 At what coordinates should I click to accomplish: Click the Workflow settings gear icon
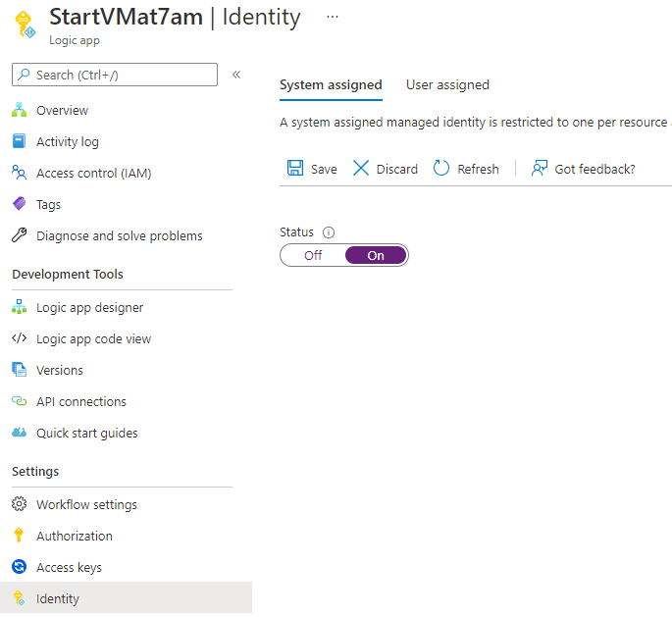[19, 505]
